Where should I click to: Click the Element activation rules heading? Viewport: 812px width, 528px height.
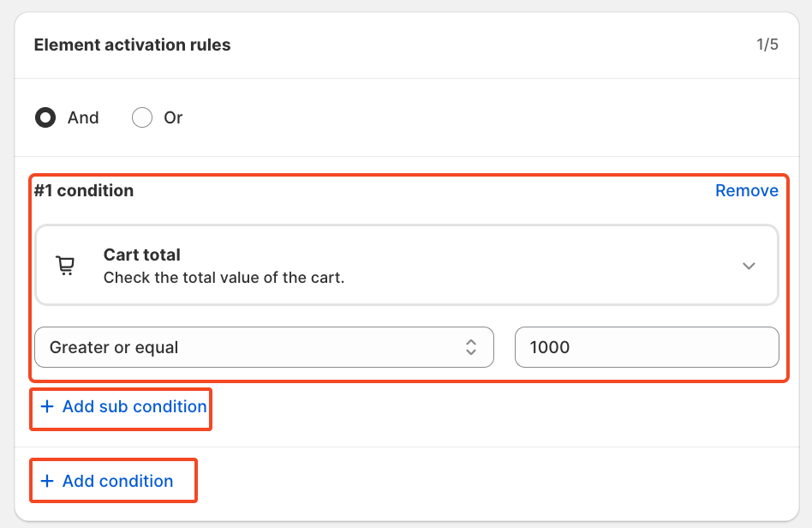pos(132,45)
